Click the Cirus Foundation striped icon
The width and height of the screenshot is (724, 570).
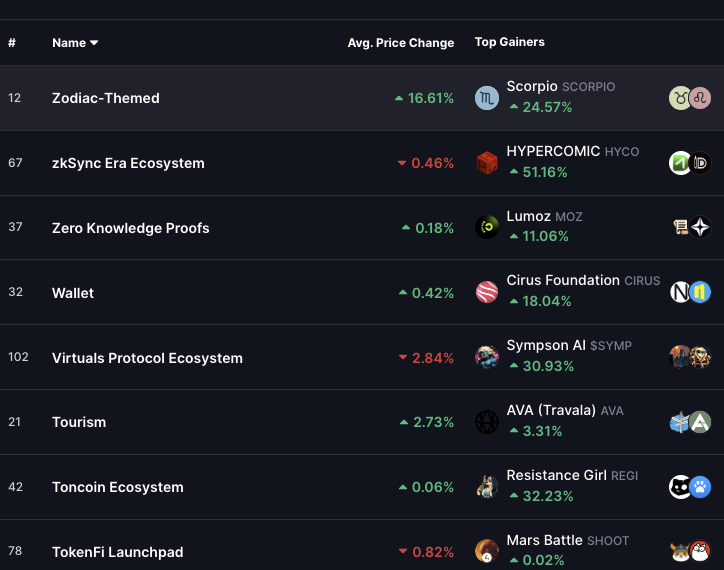(x=487, y=292)
